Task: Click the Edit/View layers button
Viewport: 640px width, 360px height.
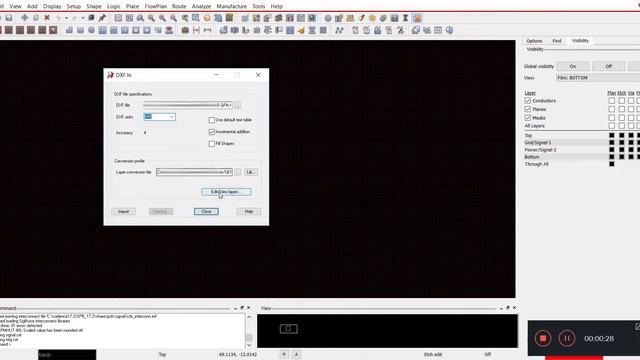Action: (x=226, y=192)
